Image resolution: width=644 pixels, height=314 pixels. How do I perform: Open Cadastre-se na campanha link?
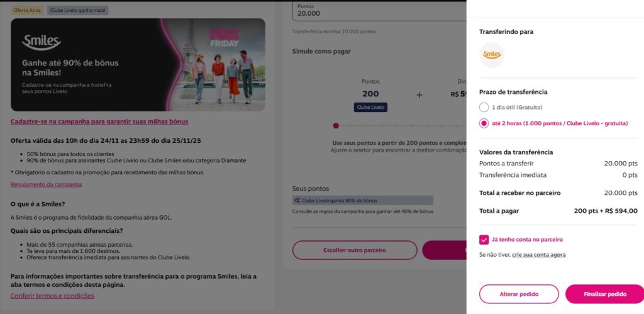point(99,121)
